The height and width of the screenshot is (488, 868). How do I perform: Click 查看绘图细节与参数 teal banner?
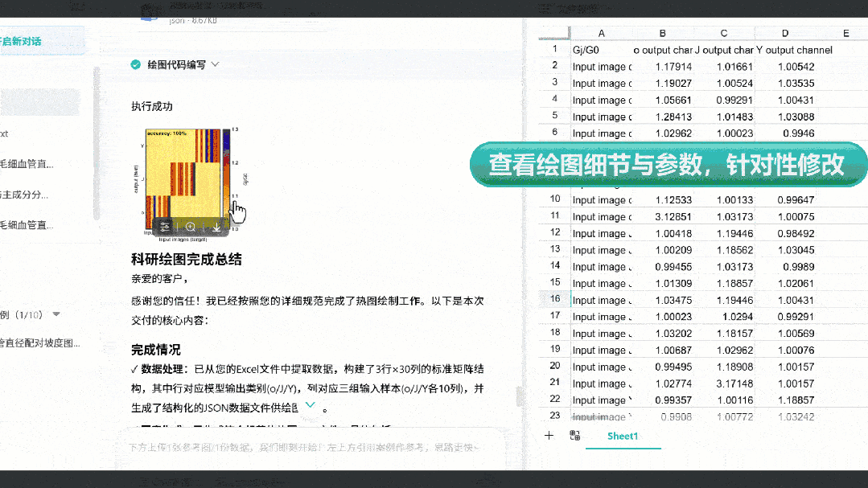pos(666,165)
